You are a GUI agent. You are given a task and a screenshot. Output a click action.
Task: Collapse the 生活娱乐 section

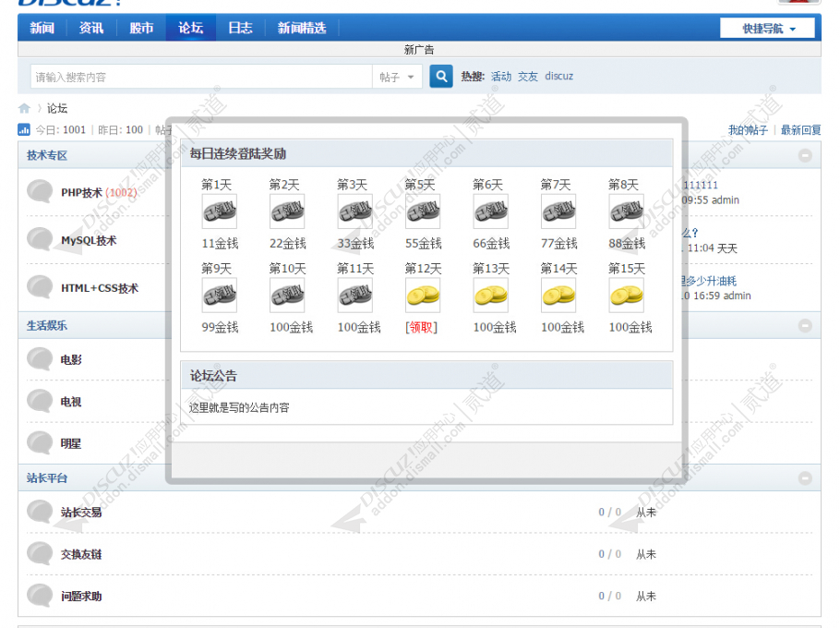pyautogui.click(x=805, y=326)
